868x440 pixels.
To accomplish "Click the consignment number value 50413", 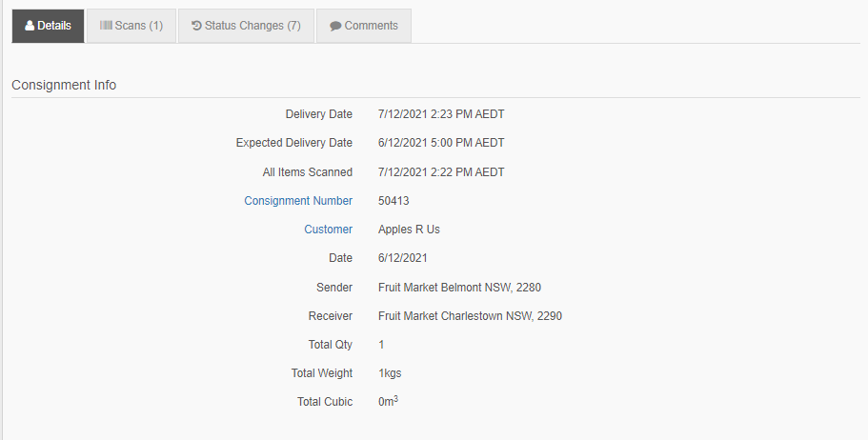I will [394, 201].
